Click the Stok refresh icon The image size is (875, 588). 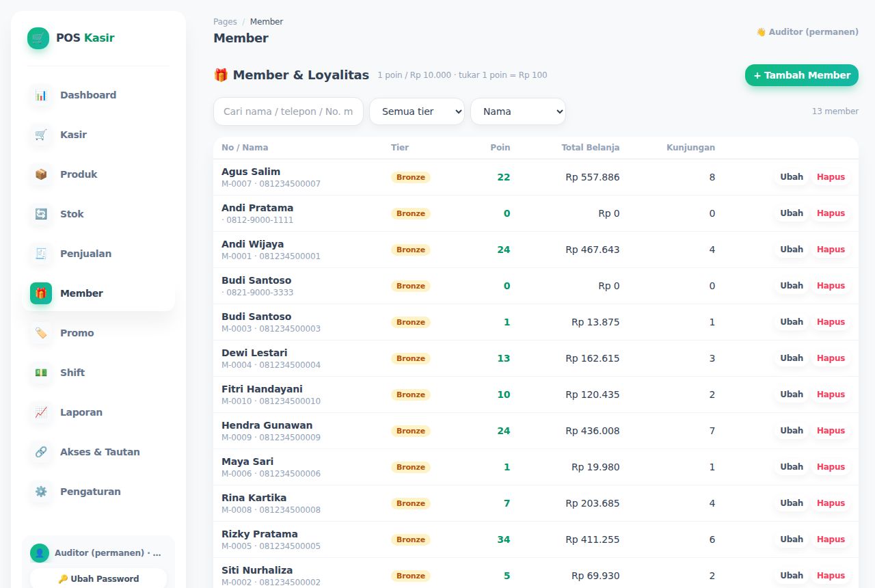pyautogui.click(x=41, y=214)
